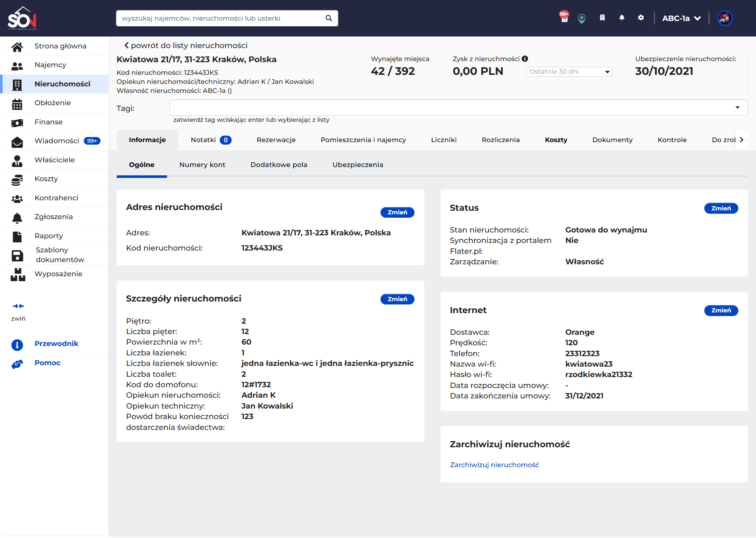Open the map pin icon in header

581,18
